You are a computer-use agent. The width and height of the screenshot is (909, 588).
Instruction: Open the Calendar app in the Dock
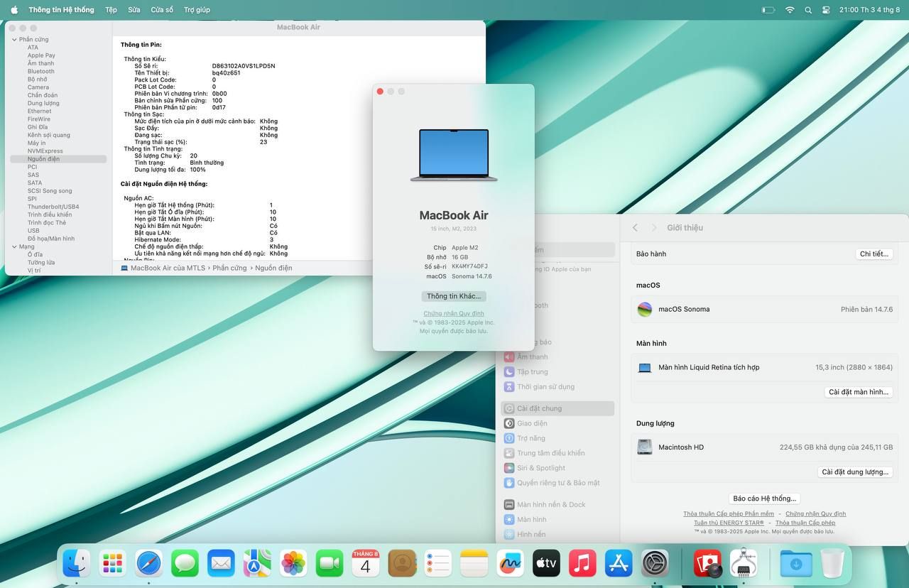[366, 564]
